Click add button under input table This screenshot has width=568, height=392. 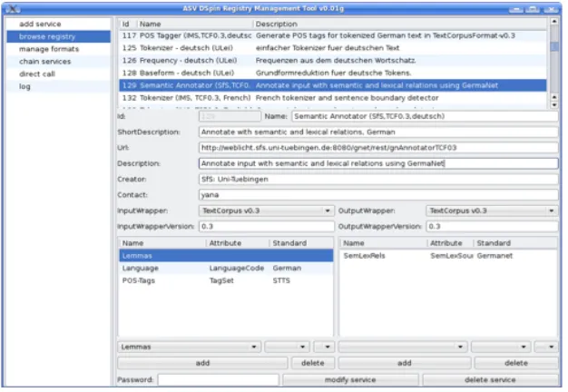[x=202, y=363]
